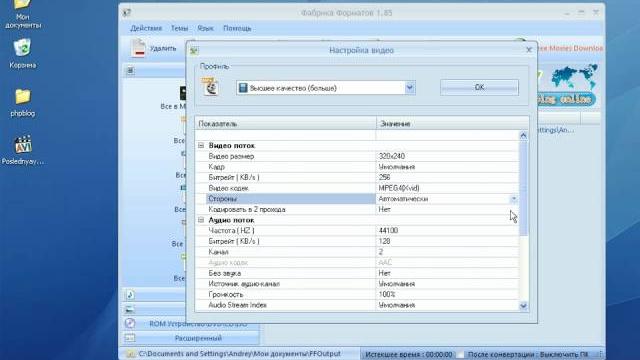Close the Настройка видео dialog
The height and width of the screenshot is (360, 640).
point(529,50)
